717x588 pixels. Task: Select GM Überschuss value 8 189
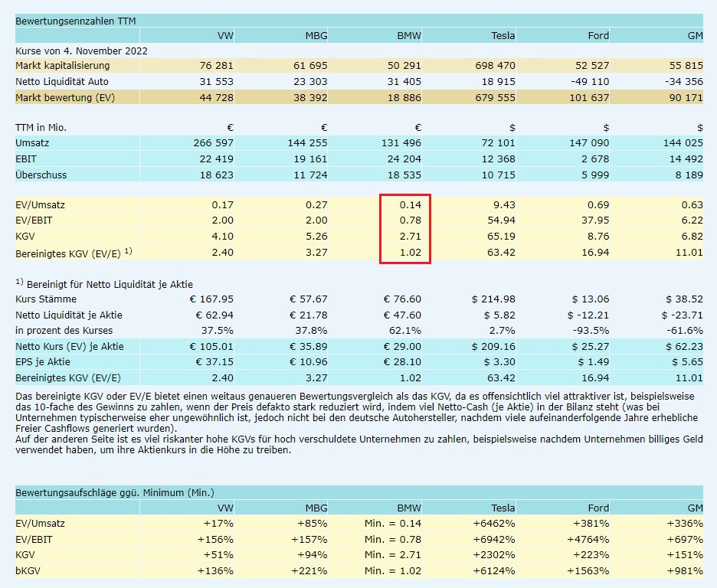(x=689, y=175)
